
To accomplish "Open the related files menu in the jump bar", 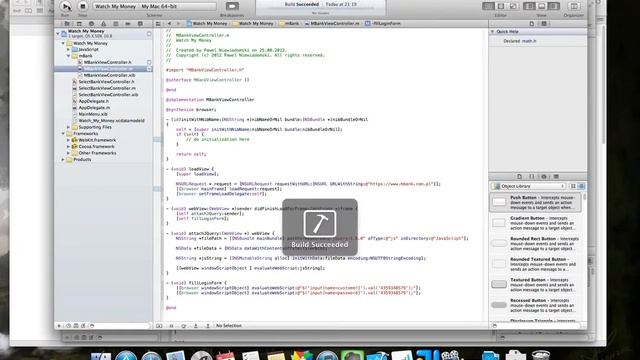I will click(x=158, y=24).
